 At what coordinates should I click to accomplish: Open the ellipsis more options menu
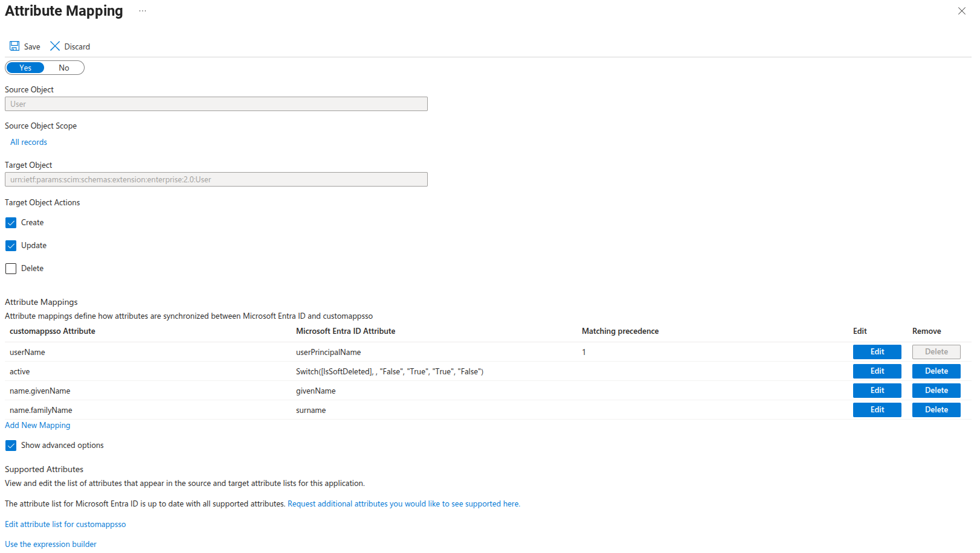coord(143,11)
